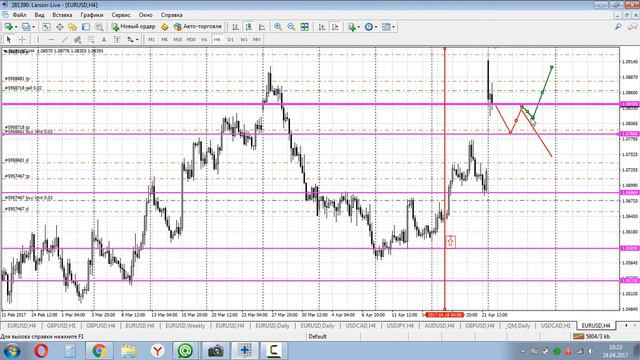The height and width of the screenshot is (360, 640).
Task: Set the timeframe to M15
Action: (x=178, y=40)
